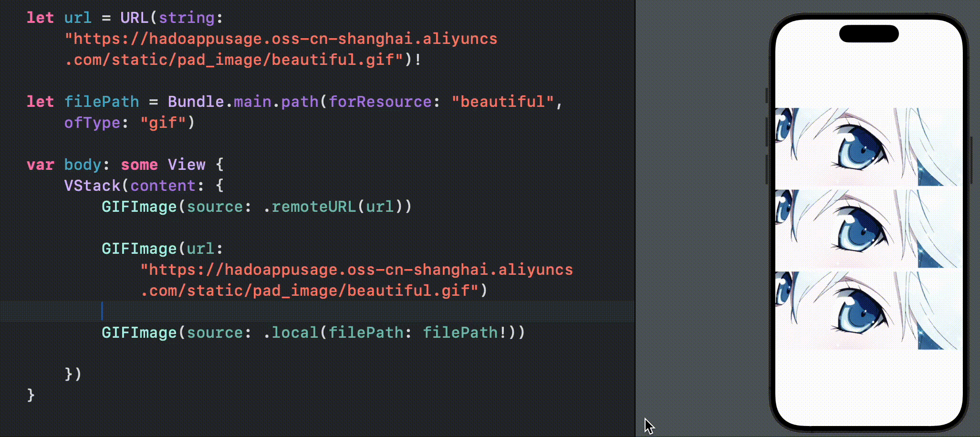Click the empty highlighted editor line with cursor
This screenshot has height=437, width=980.
(x=317, y=312)
